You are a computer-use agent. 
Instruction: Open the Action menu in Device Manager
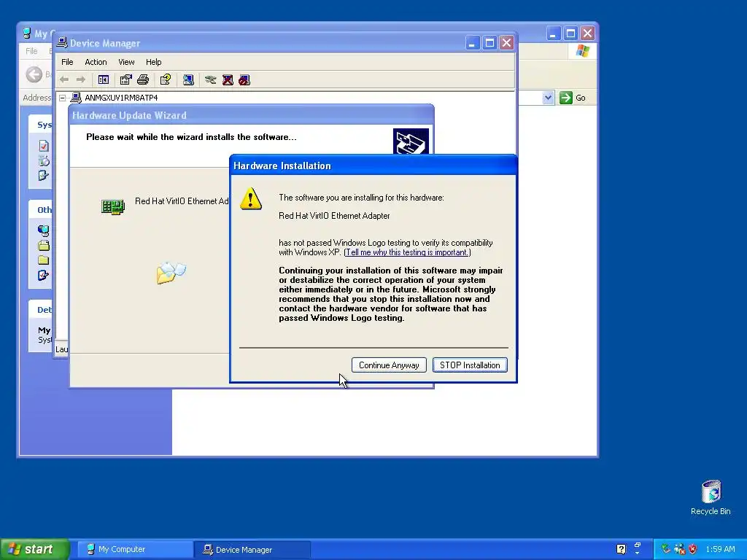click(x=96, y=62)
